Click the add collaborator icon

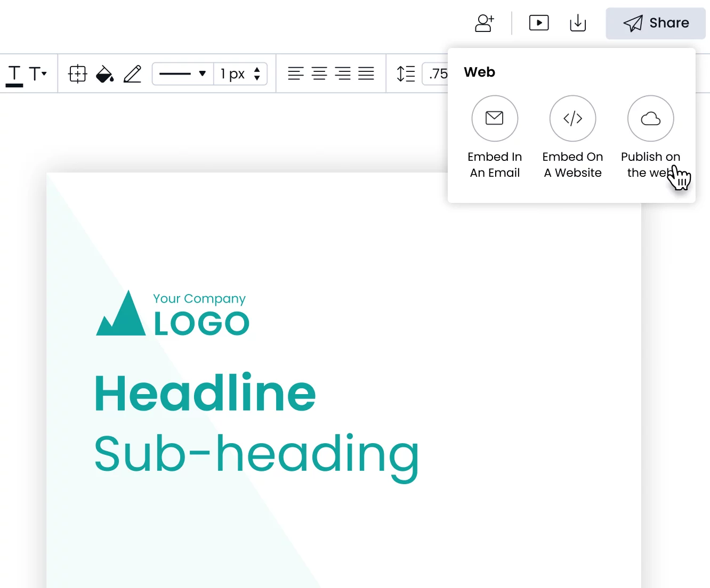point(484,23)
